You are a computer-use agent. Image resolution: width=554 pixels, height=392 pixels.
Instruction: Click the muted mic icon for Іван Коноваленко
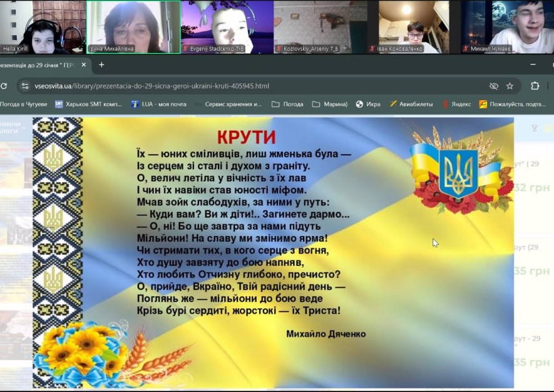coord(372,49)
